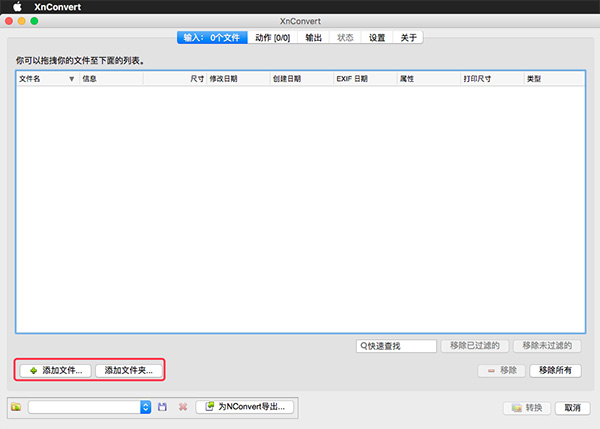Click the 移除未过滤的 button
The image size is (600, 429).
pyautogui.click(x=547, y=346)
